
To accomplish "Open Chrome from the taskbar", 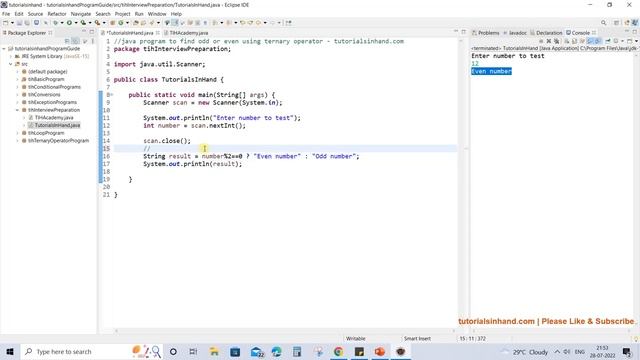I will pos(338,351).
